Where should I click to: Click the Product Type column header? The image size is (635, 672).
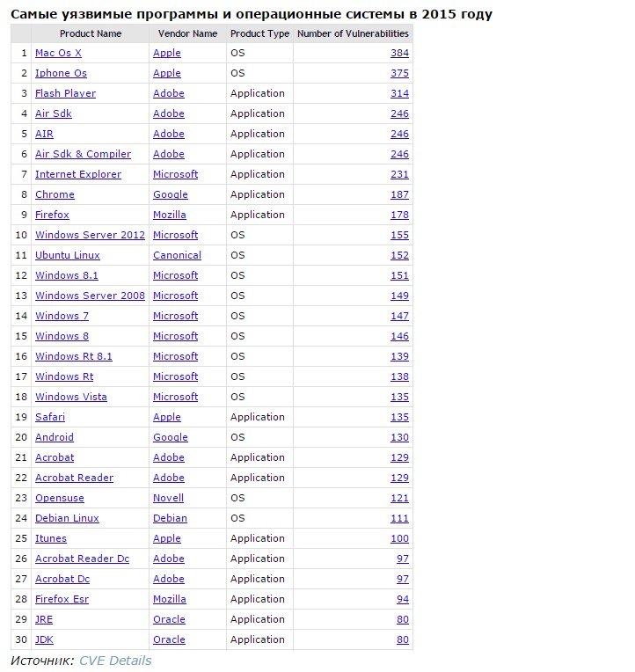pyautogui.click(x=259, y=33)
